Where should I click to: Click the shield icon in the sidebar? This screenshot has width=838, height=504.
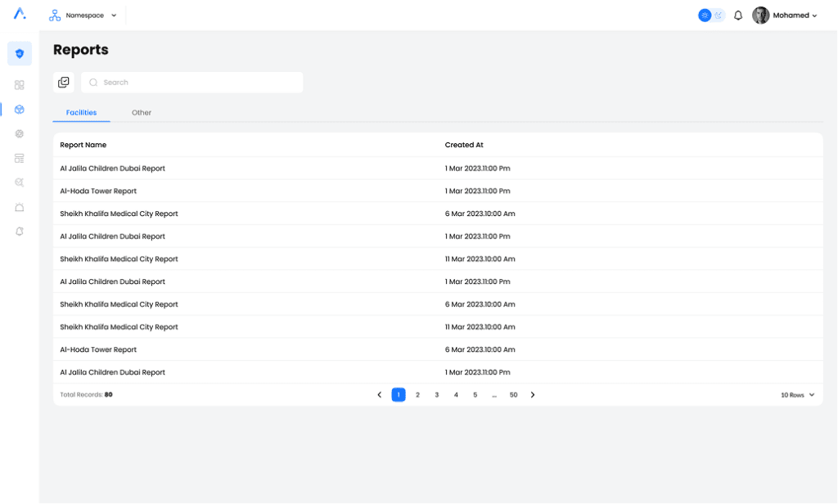20,54
